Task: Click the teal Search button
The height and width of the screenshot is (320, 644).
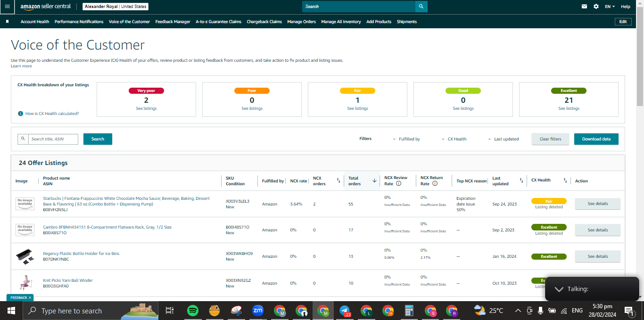Action: point(98,139)
